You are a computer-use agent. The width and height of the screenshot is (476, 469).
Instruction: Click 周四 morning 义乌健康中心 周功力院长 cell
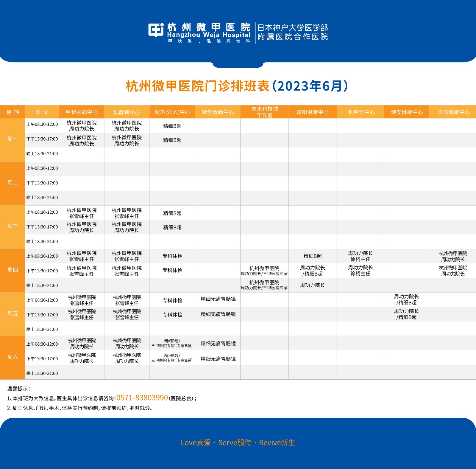tap(453, 256)
